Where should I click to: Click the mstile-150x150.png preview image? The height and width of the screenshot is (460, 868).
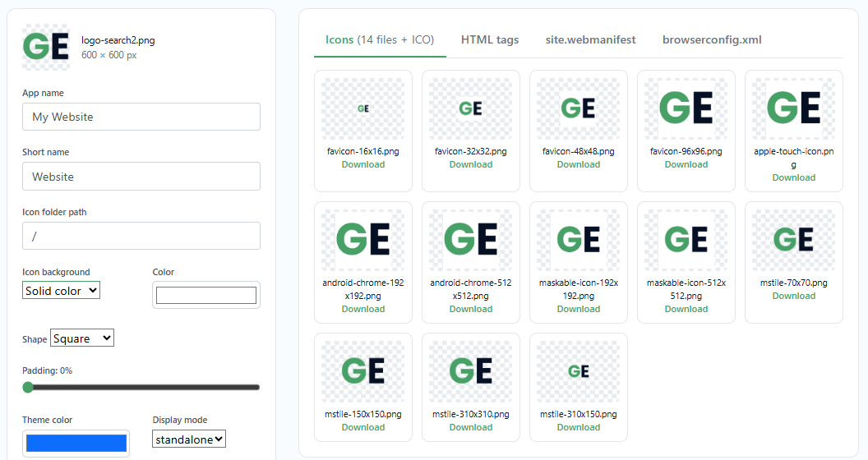tap(363, 371)
